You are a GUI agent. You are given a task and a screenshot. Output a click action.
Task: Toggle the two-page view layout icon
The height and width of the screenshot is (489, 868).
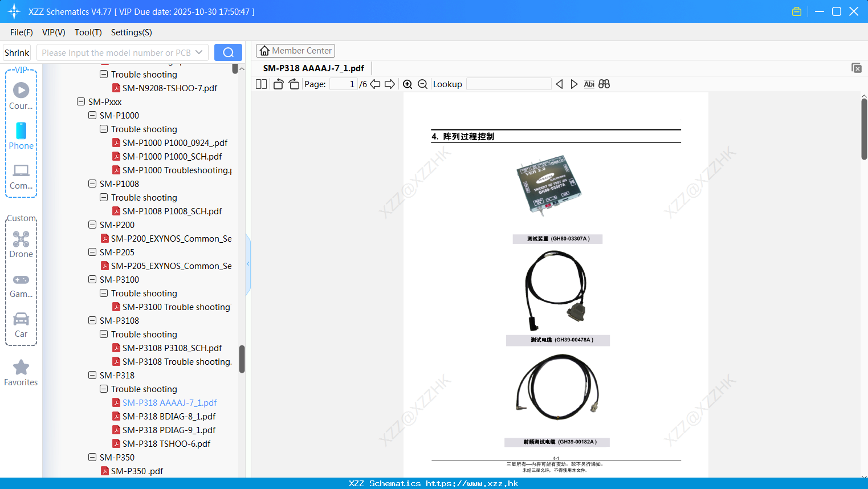coord(261,84)
